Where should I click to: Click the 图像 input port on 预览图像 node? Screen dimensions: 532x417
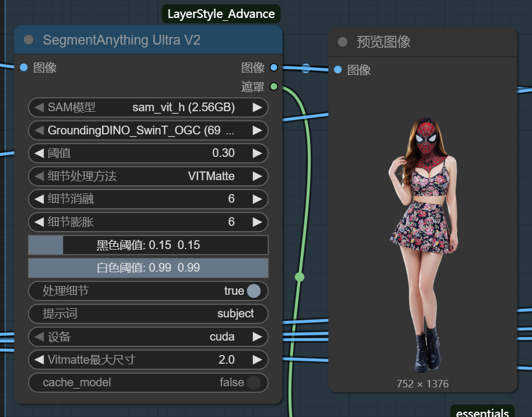[x=338, y=69]
